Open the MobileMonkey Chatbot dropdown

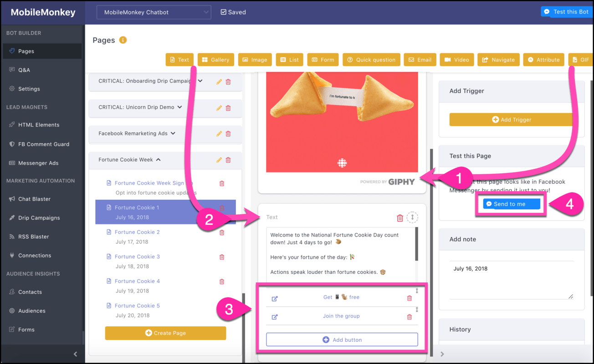pyautogui.click(x=154, y=12)
